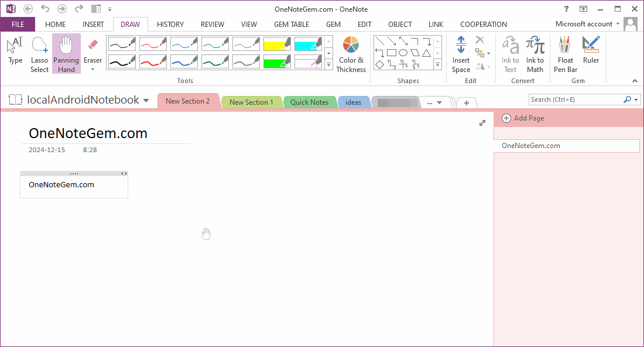Viewport: 644px width, 347px height.
Task: Choose the thick green pen
Action: pos(215,62)
